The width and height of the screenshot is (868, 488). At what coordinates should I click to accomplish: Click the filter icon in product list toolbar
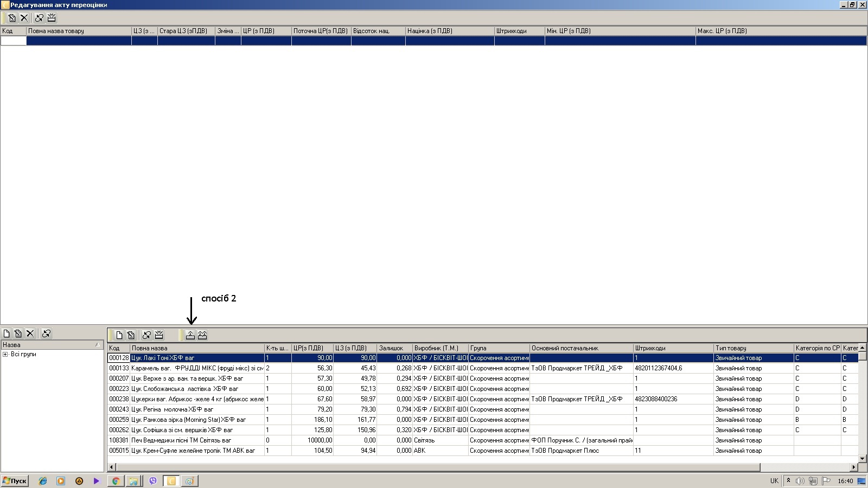point(159,335)
